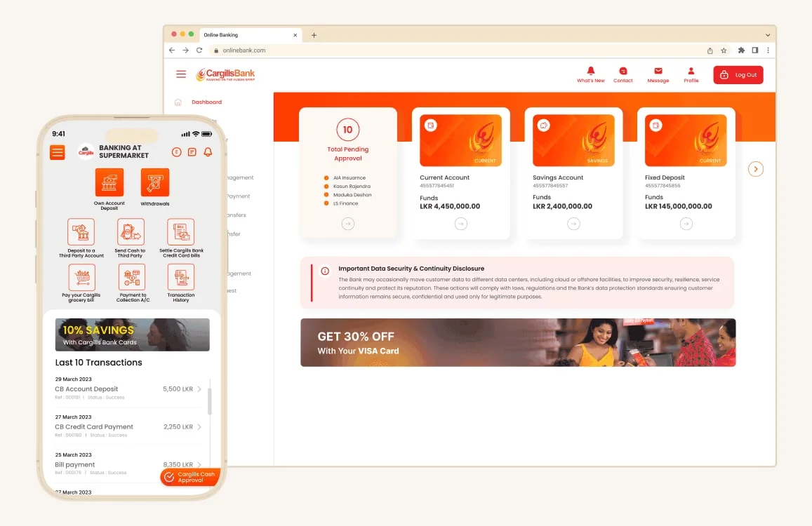Click the onlinebank.com address bar
Screen dimensions: 812x526
tap(455, 50)
